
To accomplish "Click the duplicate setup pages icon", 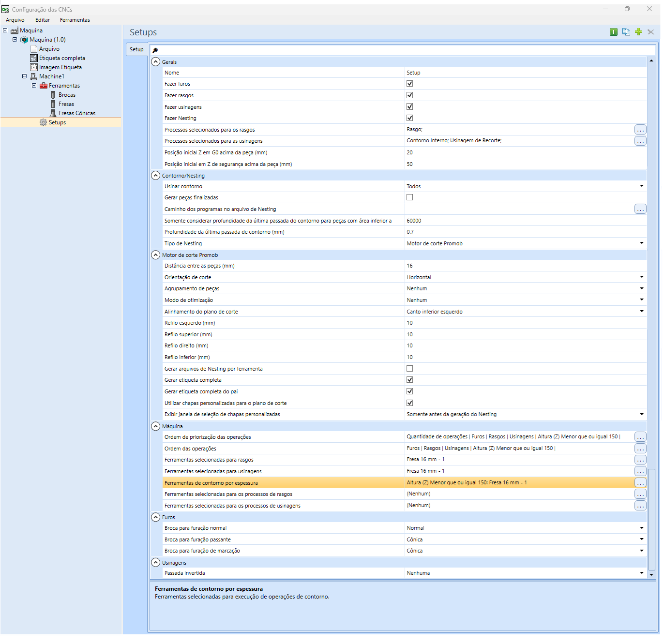I will [x=626, y=32].
